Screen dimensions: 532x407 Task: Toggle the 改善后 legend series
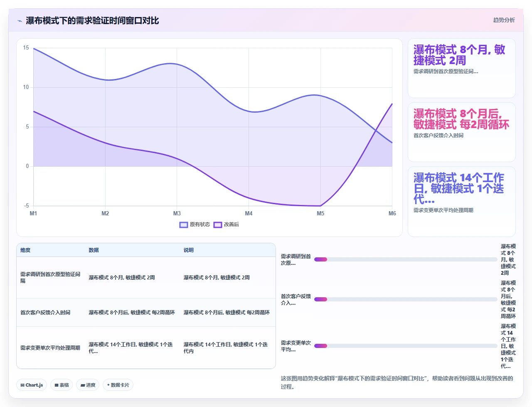pyautogui.click(x=226, y=224)
